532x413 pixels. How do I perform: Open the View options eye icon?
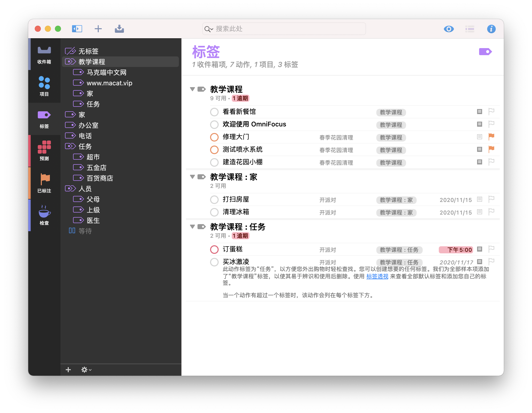pyautogui.click(x=449, y=29)
